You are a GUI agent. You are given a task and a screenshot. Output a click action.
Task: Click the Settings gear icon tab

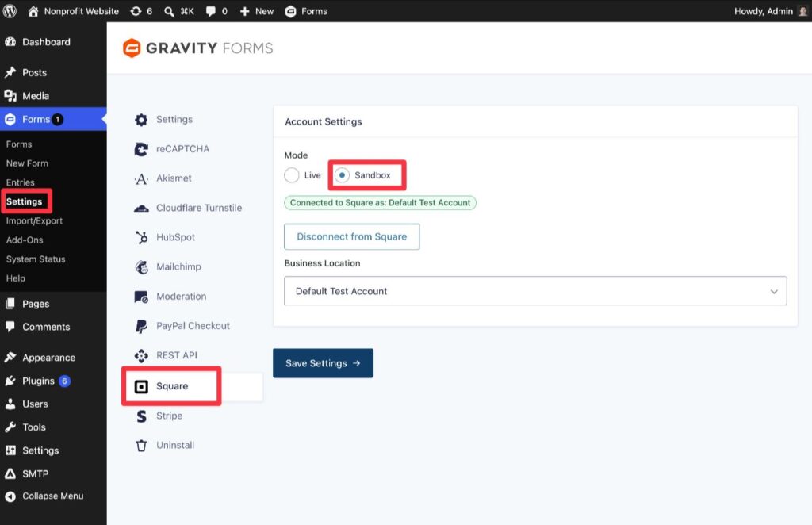click(141, 120)
